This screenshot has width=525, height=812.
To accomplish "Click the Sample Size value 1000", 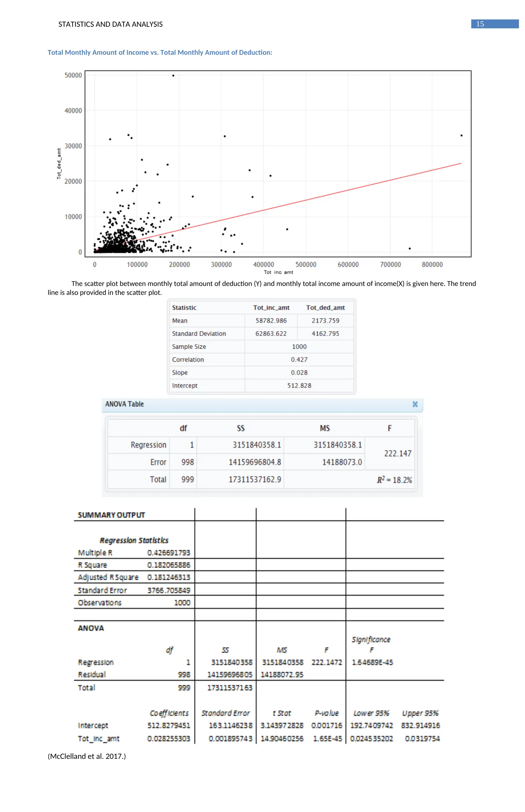I will tap(299, 346).
